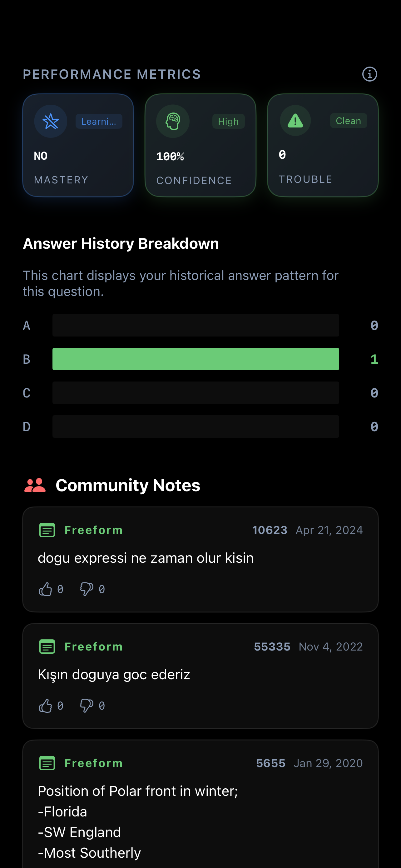The image size is (401, 868).
Task: Click the Clean status badge
Action: [x=348, y=121]
